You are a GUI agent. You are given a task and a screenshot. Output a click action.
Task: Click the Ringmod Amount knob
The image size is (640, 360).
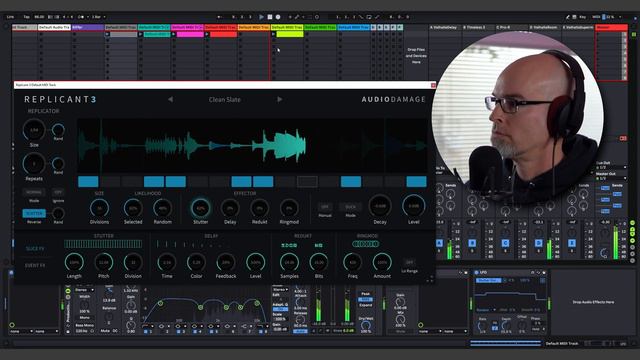382,262
